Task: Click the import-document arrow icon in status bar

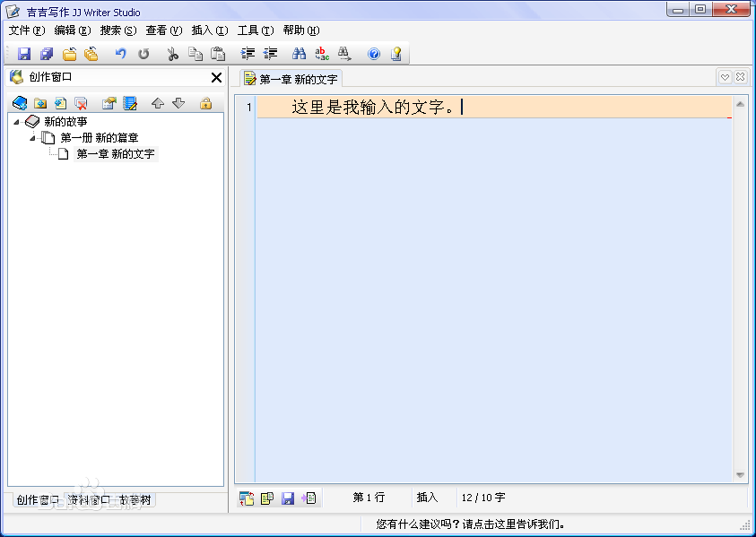Action: point(308,498)
